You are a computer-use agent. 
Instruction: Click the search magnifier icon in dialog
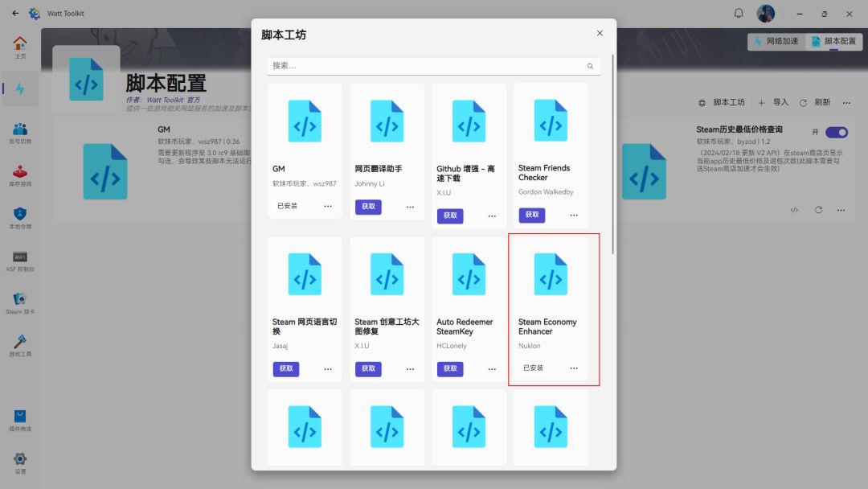[x=590, y=66]
